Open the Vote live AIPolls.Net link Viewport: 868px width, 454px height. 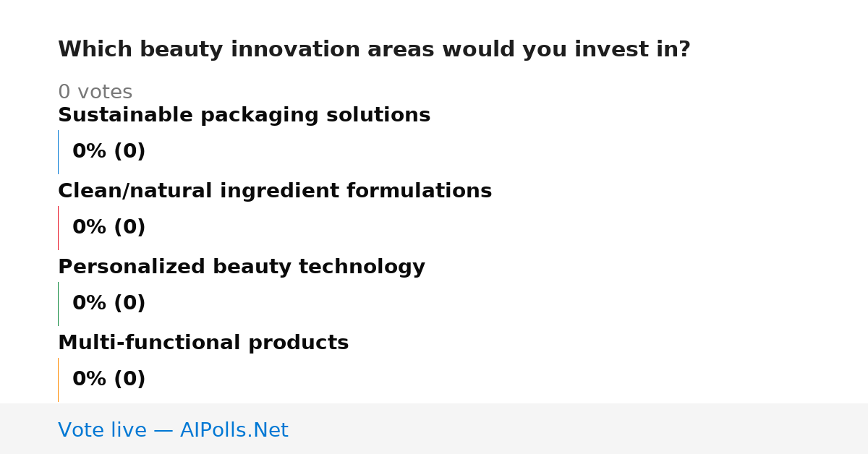173,430
